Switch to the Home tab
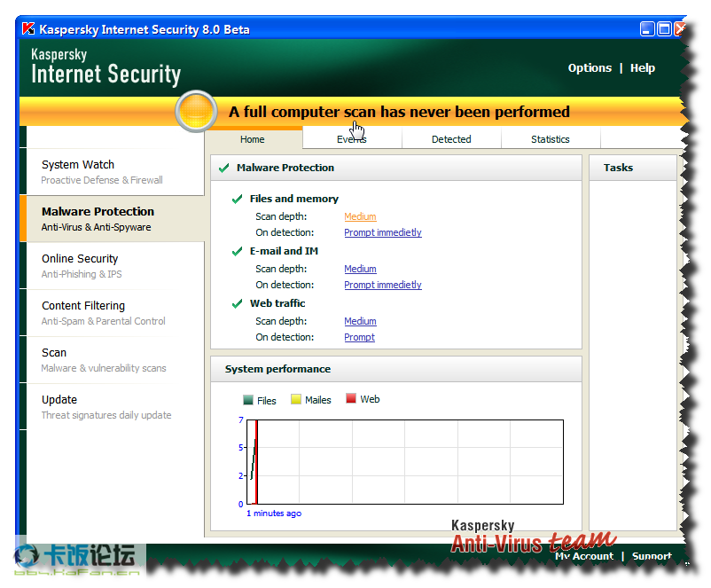The height and width of the screenshot is (588, 711). pos(253,139)
